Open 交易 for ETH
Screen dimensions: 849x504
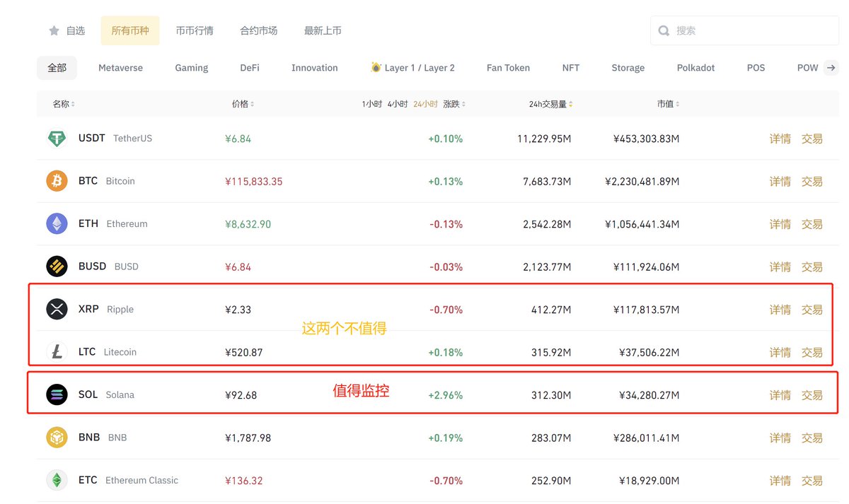click(x=812, y=224)
